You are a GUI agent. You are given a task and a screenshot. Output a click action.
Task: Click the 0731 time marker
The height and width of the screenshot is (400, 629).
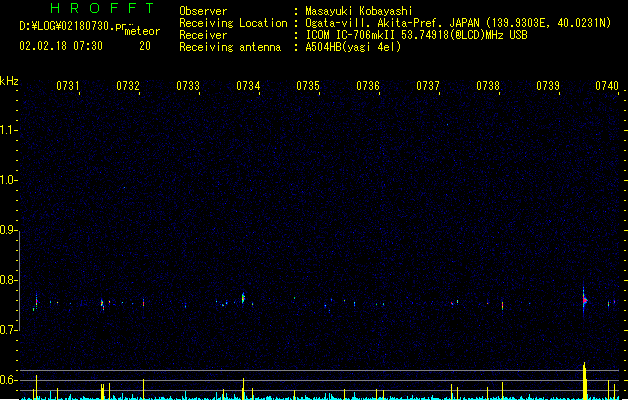(x=68, y=86)
